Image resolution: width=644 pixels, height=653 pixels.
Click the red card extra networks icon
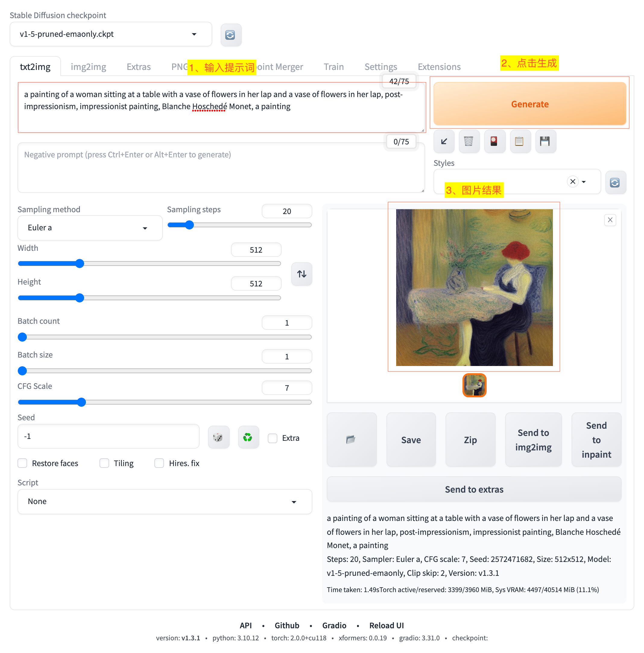[x=494, y=141]
